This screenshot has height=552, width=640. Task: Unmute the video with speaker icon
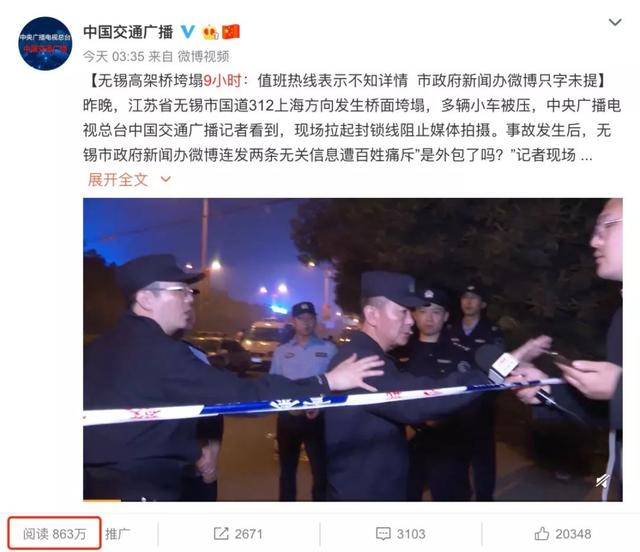point(602,481)
